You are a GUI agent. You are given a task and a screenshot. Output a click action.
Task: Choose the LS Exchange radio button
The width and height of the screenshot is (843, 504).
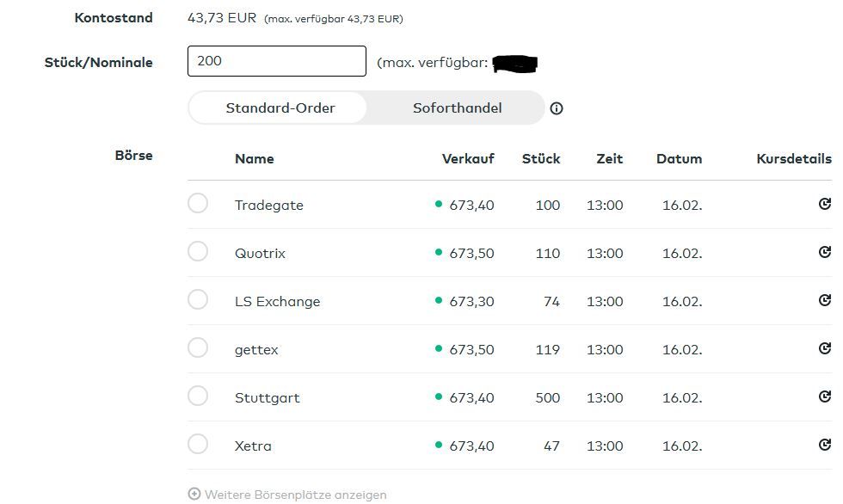pos(198,300)
